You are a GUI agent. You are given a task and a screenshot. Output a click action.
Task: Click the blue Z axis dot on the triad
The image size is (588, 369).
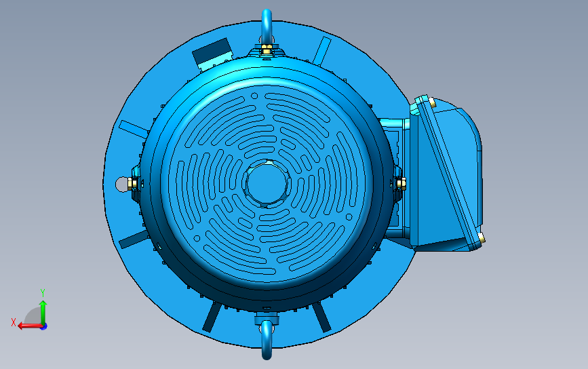tap(44, 327)
